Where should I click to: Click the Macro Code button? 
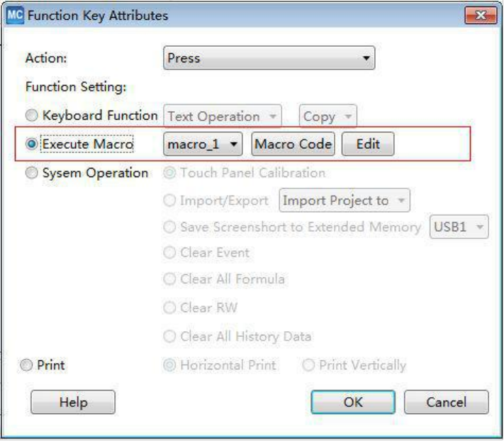coord(293,144)
